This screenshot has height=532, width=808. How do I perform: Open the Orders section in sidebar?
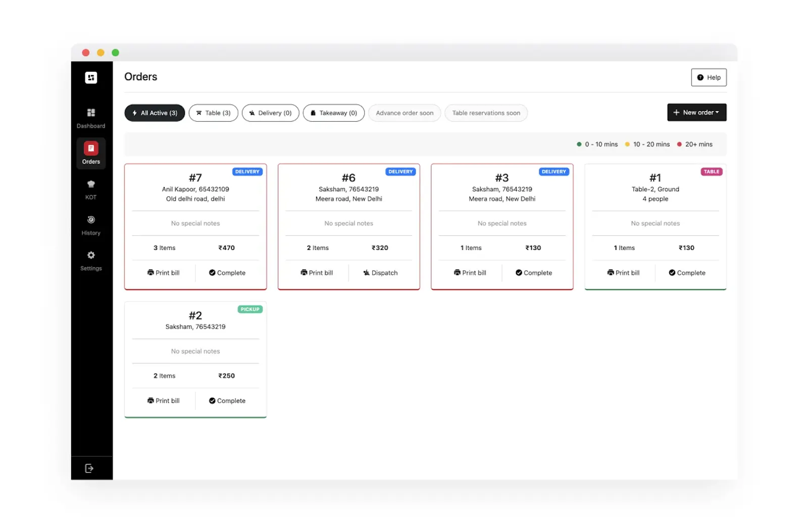tap(91, 153)
